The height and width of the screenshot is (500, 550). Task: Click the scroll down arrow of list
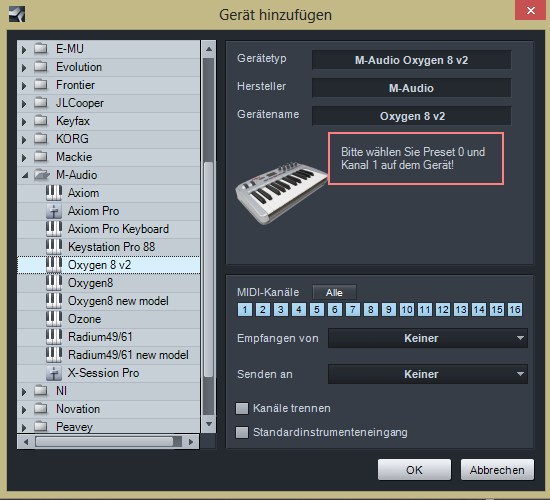[x=209, y=424]
